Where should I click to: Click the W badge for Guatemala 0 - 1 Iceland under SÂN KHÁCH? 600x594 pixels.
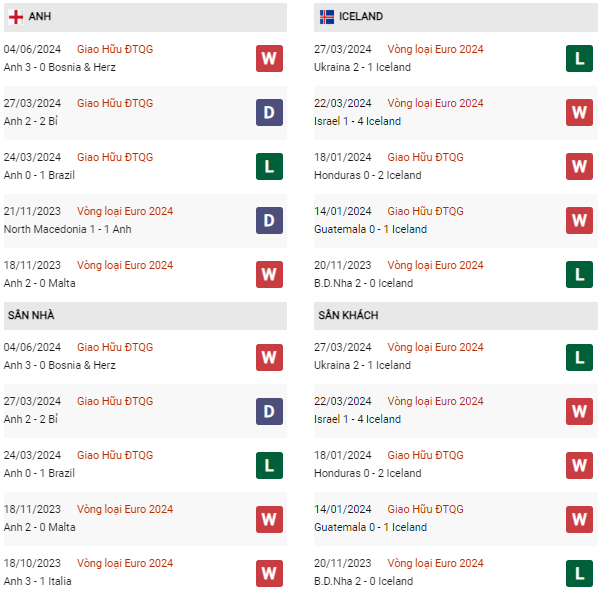click(579, 518)
